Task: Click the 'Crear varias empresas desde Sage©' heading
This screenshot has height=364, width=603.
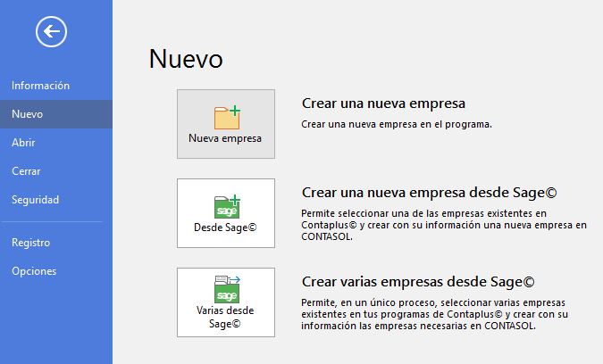Action: pos(418,282)
